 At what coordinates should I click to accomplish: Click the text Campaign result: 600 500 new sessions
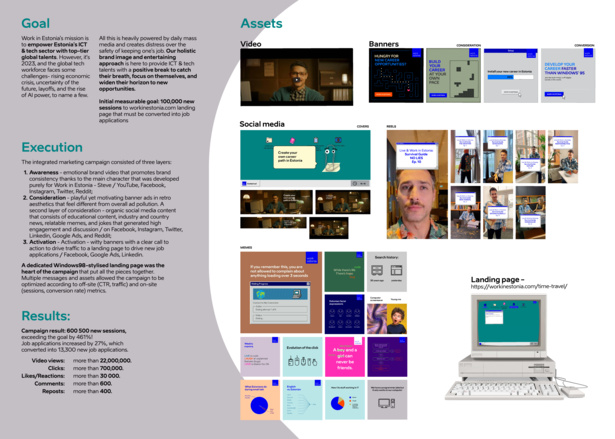[x=74, y=331]
